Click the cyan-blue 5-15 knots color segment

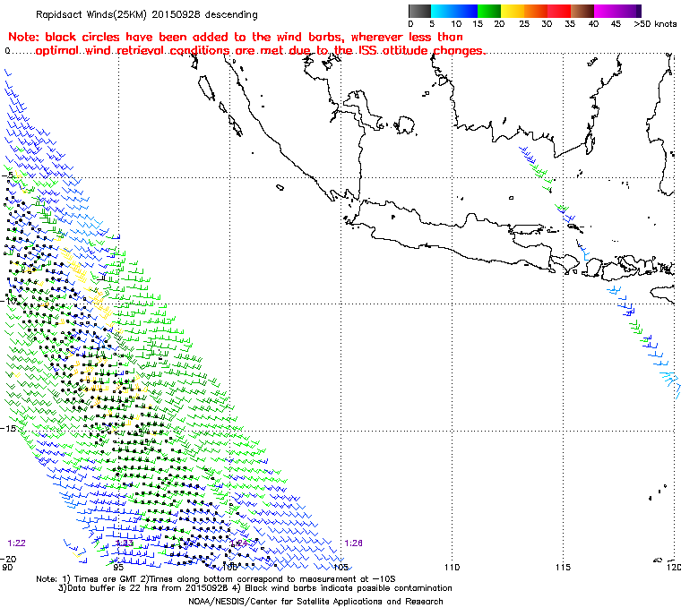pos(454,11)
